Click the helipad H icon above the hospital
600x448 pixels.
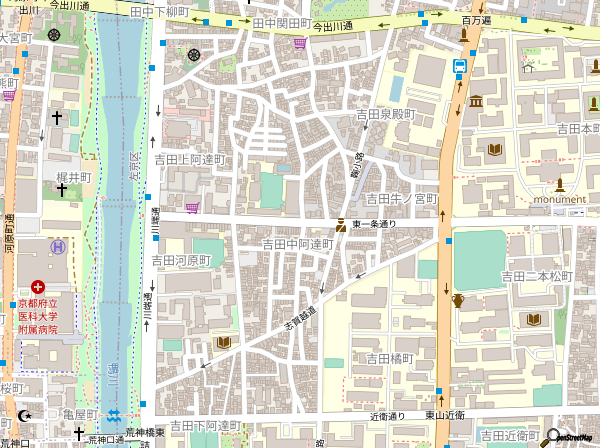(59, 246)
